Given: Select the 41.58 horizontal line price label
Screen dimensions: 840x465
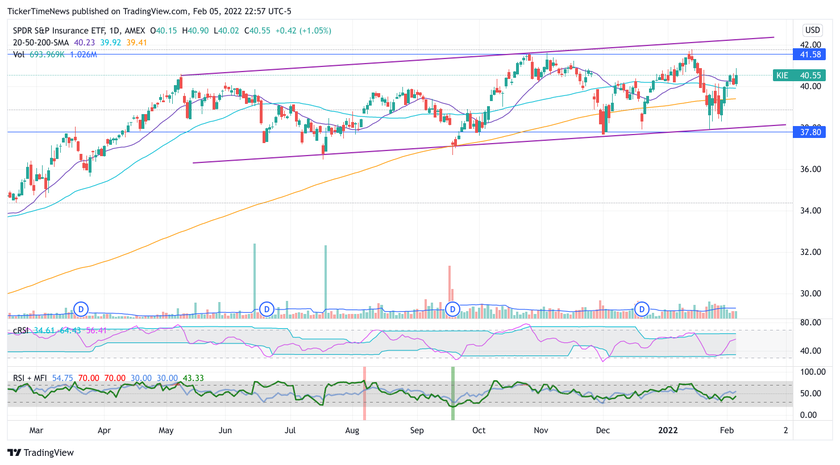Looking at the screenshot, I should 809,55.
